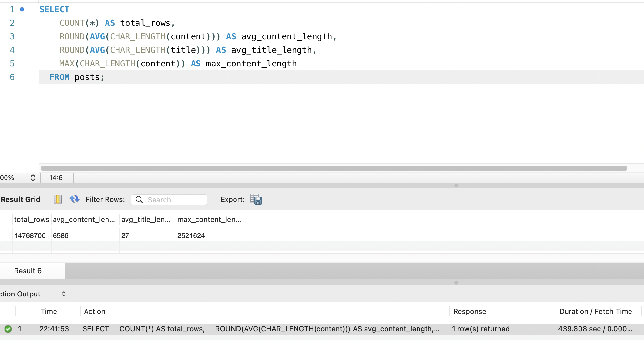Select the max_content_len column header
644x340 pixels.
(209, 220)
